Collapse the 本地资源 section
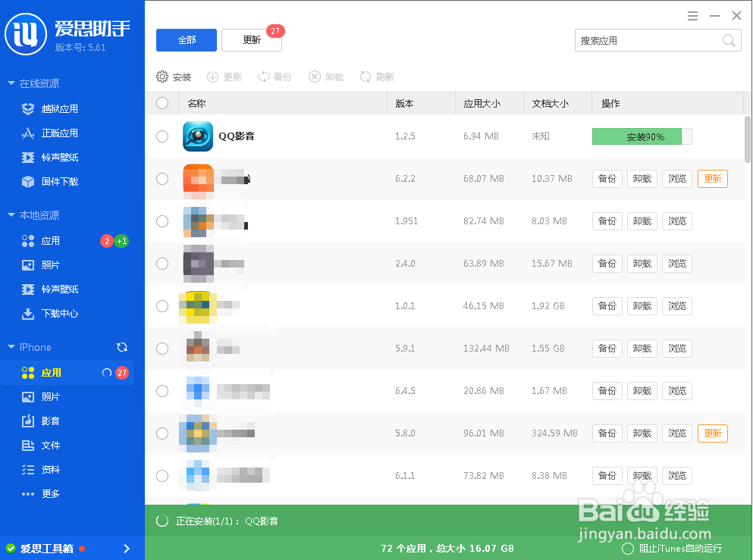The height and width of the screenshot is (560, 753). (11, 215)
